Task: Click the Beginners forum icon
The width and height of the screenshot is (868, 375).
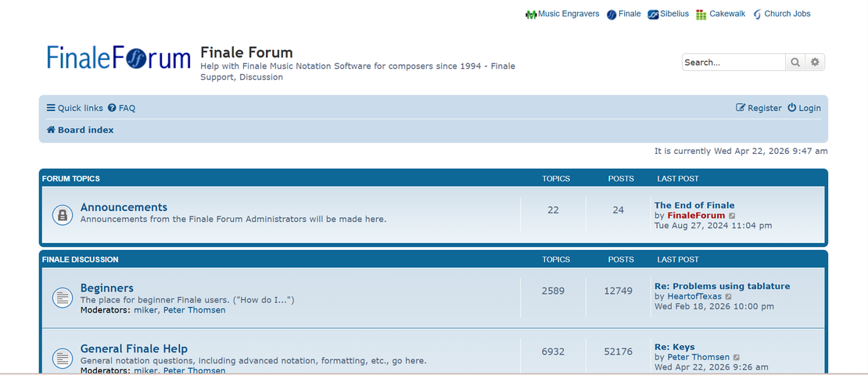Action: click(63, 297)
